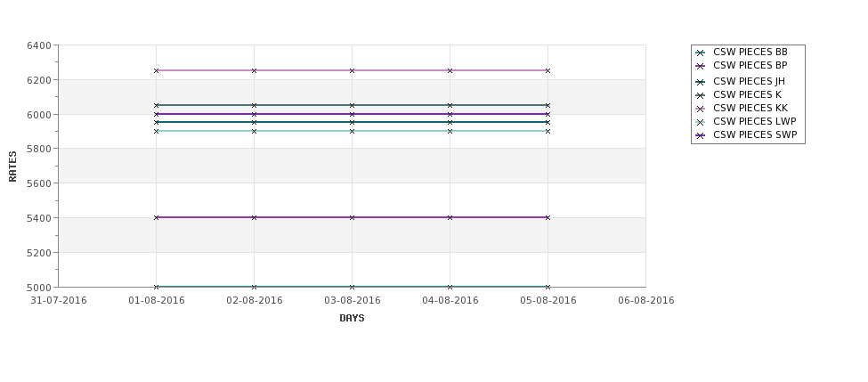868x382 pixels.
Task: Click the CSW PIECES K legend marker
Action: click(701, 96)
